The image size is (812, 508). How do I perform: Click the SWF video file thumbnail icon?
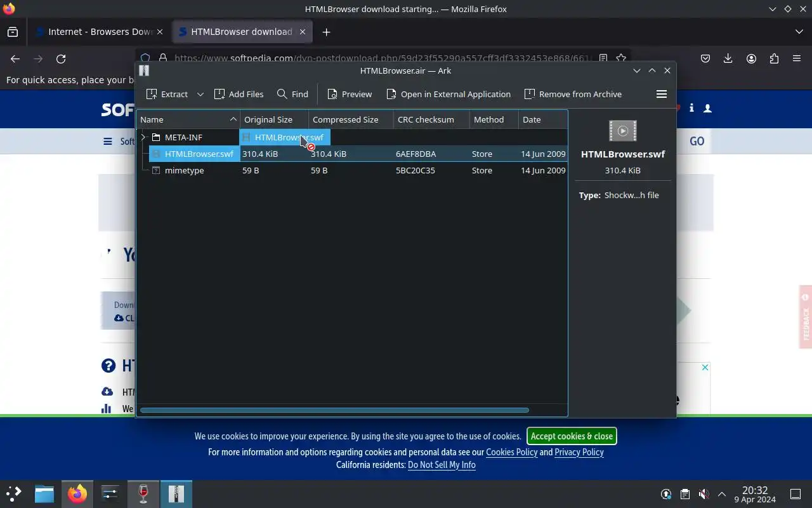622,131
